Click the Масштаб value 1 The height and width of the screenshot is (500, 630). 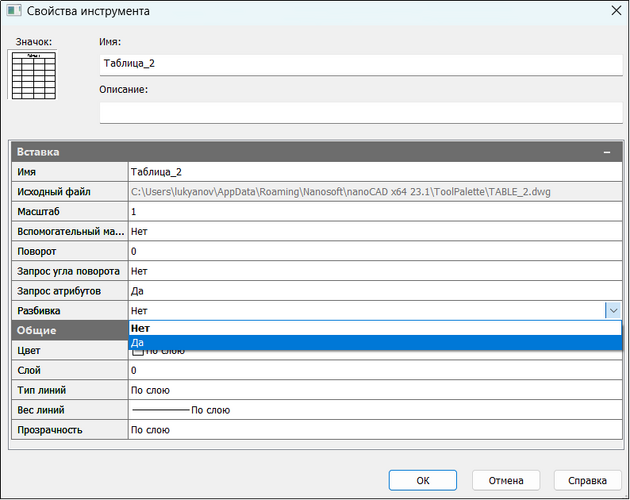pos(375,212)
